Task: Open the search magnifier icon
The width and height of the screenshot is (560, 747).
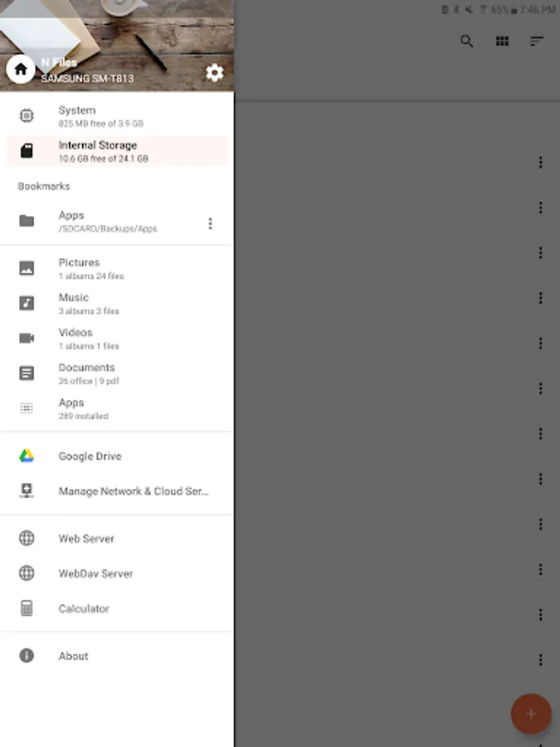Action: pos(466,41)
